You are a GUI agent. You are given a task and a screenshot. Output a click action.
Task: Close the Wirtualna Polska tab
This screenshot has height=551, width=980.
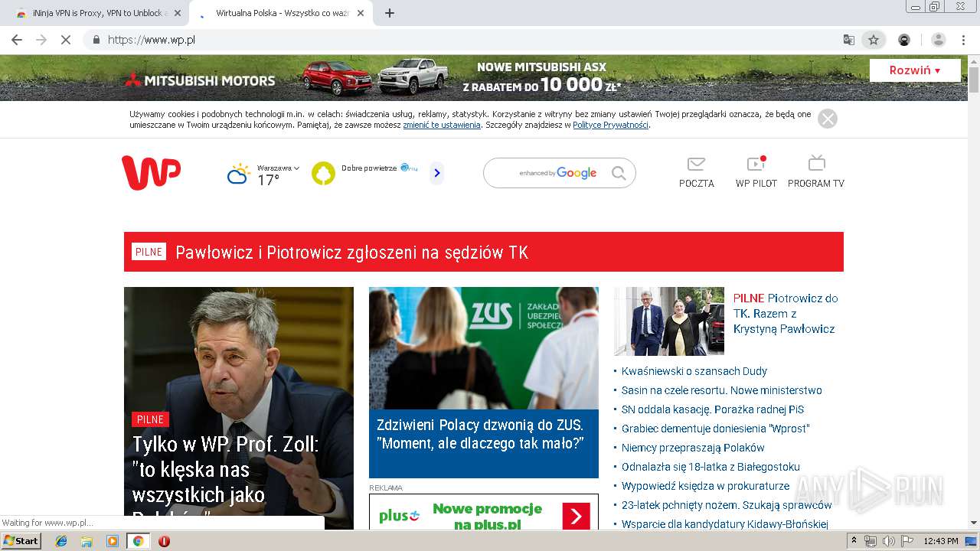click(361, 13)
